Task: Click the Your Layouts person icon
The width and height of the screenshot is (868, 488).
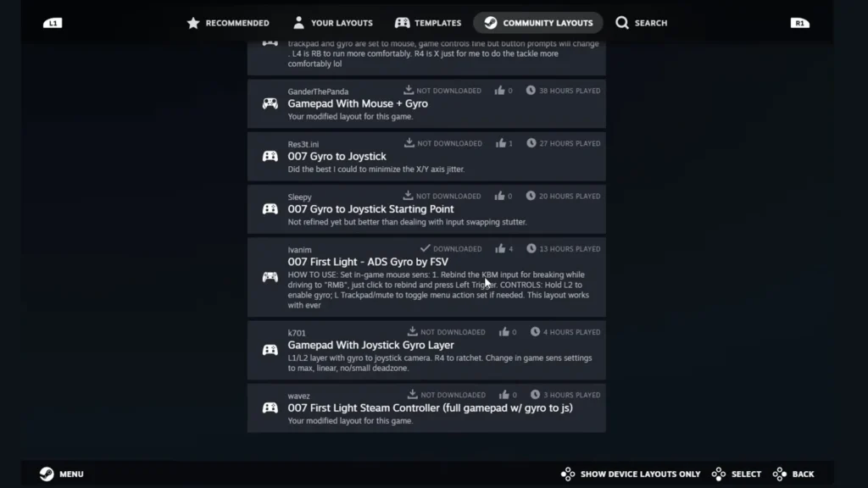Action: tap(298, 23)
